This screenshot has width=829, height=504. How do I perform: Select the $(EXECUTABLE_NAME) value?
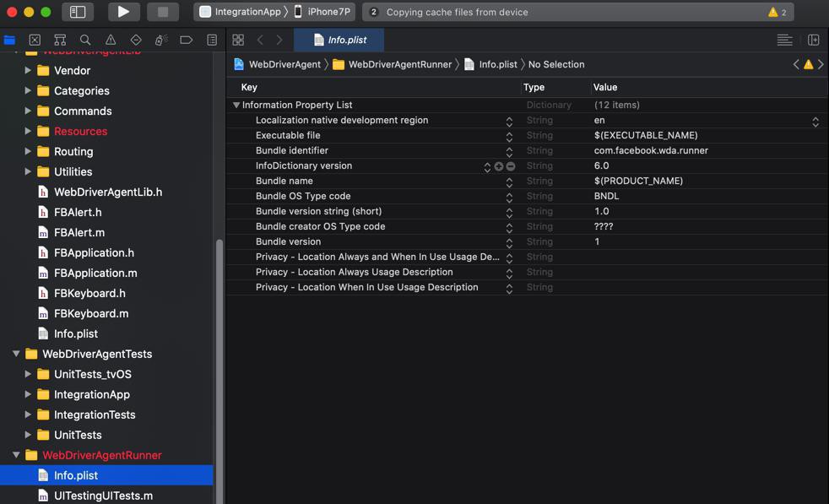point(646,135)
